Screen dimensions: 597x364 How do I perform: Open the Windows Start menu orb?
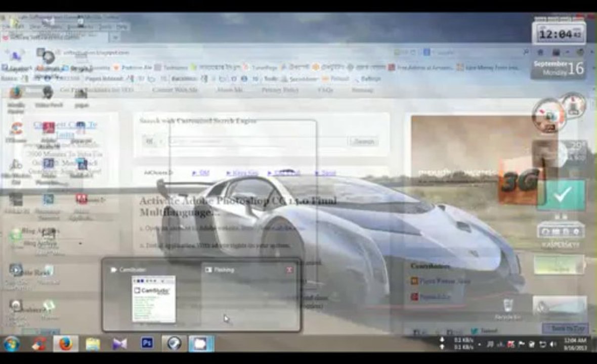[12, 344]
